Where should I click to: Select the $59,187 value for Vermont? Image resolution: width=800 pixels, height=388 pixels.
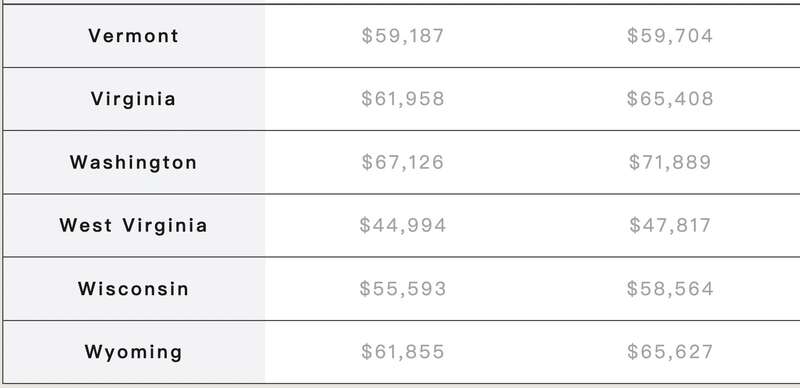[403, 36]
